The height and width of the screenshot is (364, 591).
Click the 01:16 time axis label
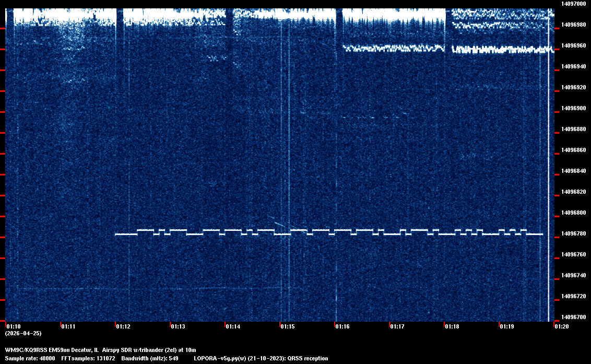[x=342, y=326]
